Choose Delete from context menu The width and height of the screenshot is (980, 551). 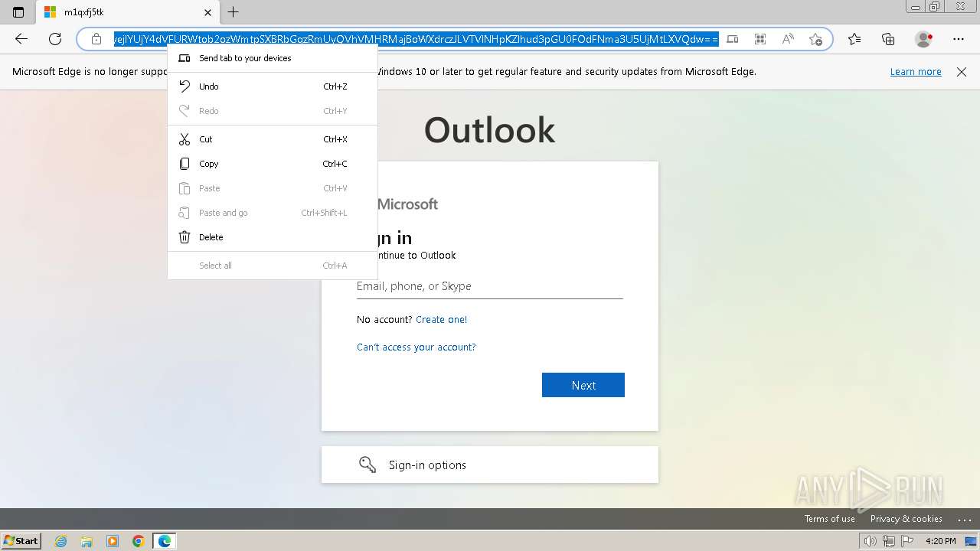point(273,237)
